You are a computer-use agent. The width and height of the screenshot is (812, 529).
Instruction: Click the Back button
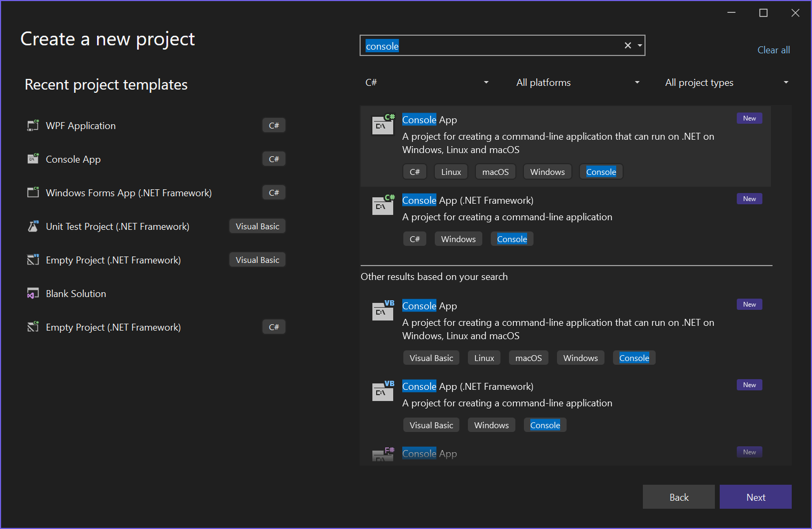pos(679,496)
